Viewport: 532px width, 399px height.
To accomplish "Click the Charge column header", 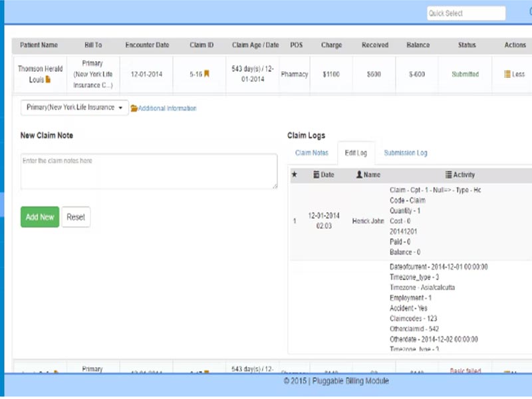I will 331,45.
